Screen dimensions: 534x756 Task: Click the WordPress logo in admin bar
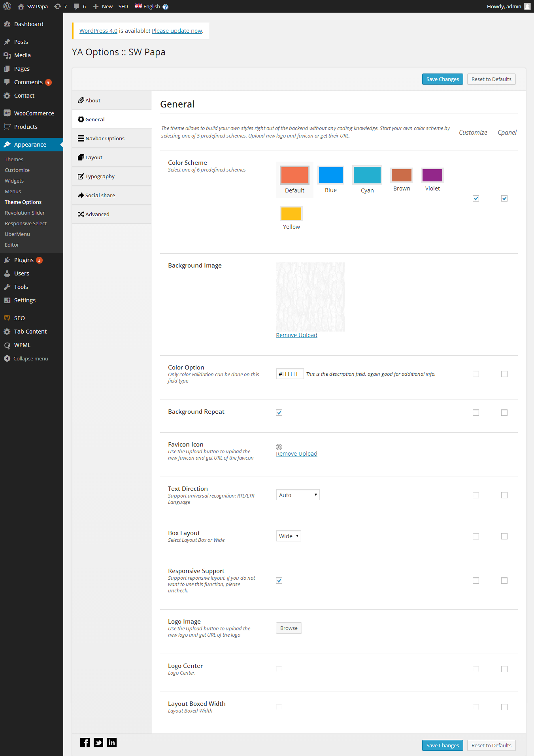coord(7,6)
